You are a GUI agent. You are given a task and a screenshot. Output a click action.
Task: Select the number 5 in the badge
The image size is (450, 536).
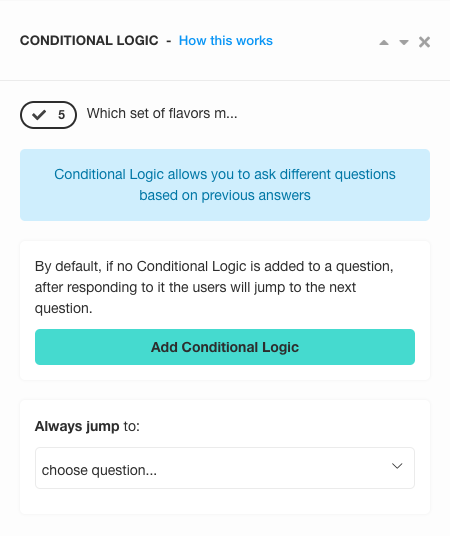[61, 115]
